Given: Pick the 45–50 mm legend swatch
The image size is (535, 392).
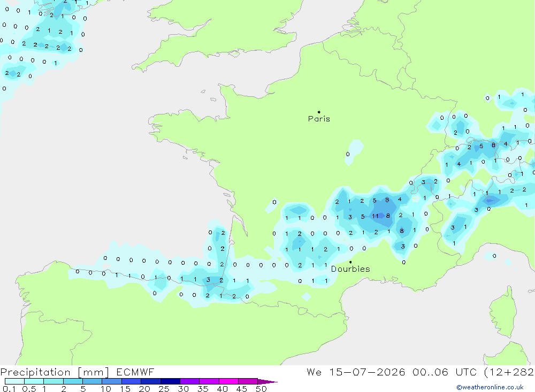Looking at the screenshot, I should [248, 381].
